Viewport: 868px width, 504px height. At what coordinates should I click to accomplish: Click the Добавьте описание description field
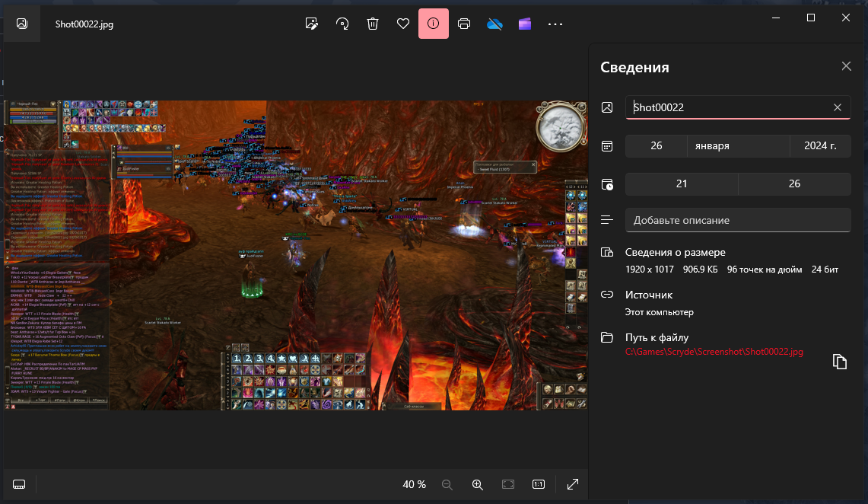click(737, 220)
